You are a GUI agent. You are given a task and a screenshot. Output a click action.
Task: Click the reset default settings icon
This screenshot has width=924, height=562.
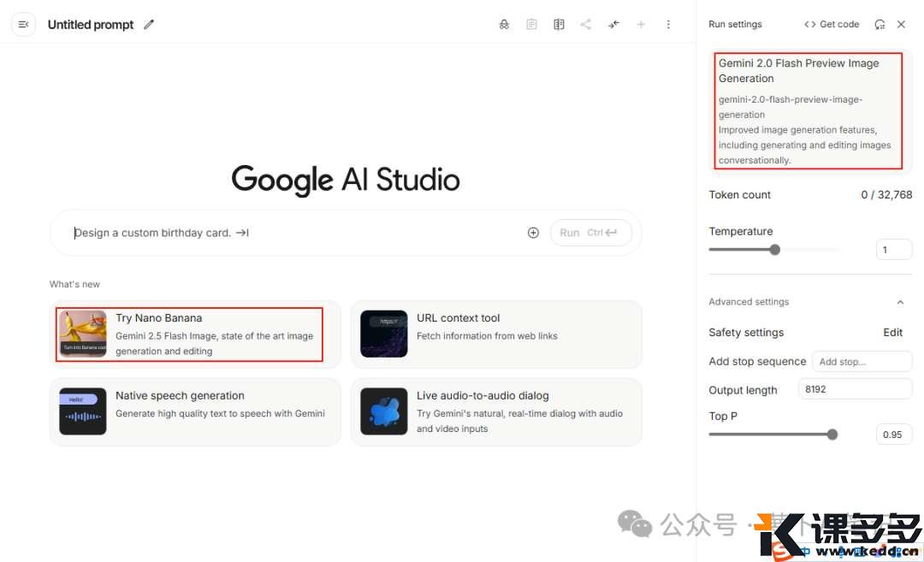click(x=880, y=25)
